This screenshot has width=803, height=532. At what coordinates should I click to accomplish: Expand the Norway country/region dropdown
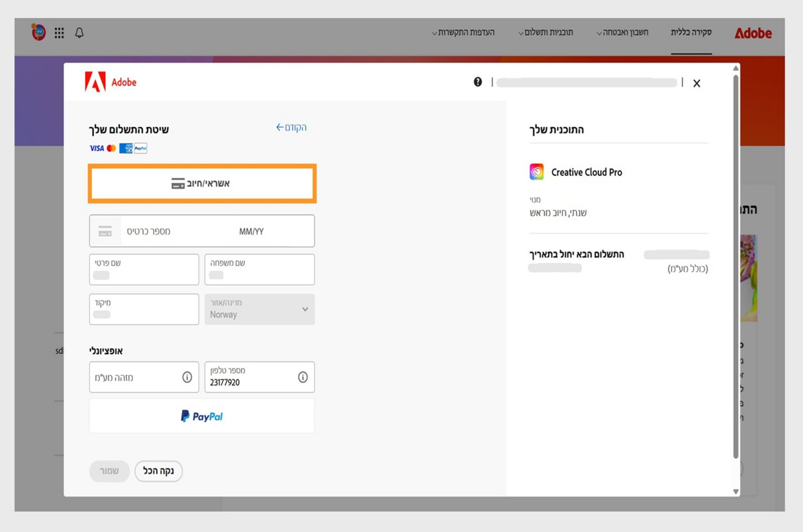coord(260,309)
